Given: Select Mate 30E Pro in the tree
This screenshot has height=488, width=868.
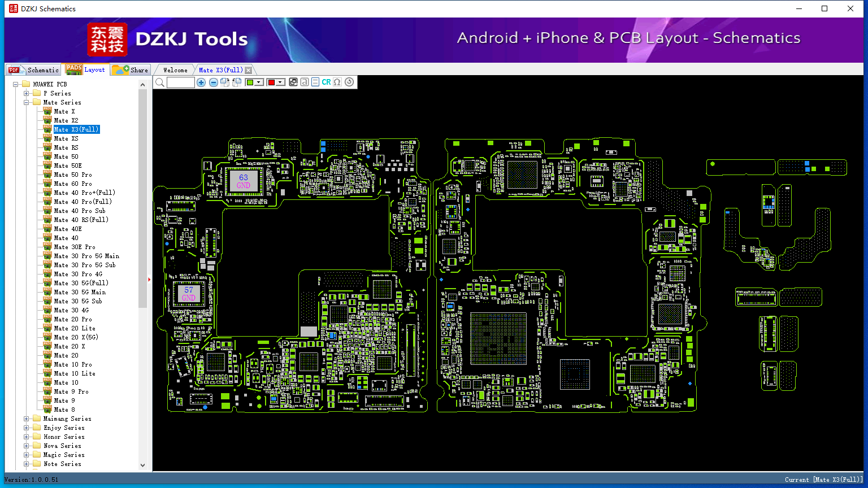Looking at the screenshot, I should click(75, 247).
